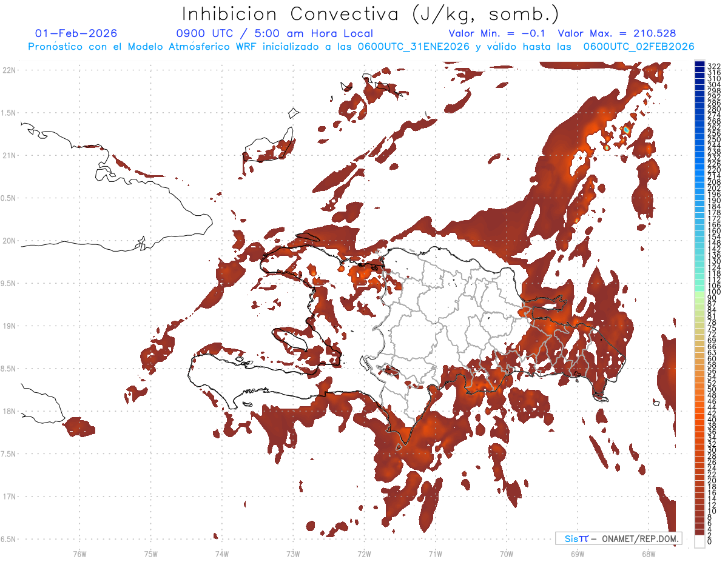Viewport: 728px width, 562px height.
Task: Click the '0' value on the color scale
Action: [710, 540]
